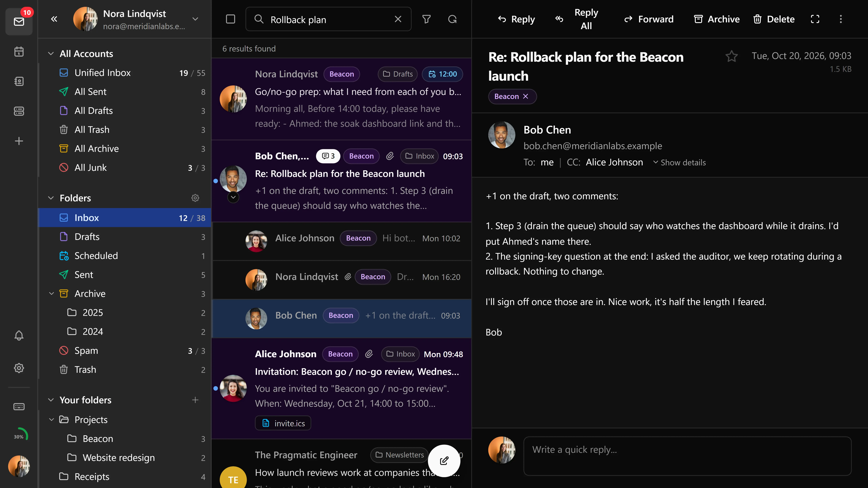The image size is (868, 488).
Task: Refresh the message list
Action: pyautogui.click(x=452, y=19)
